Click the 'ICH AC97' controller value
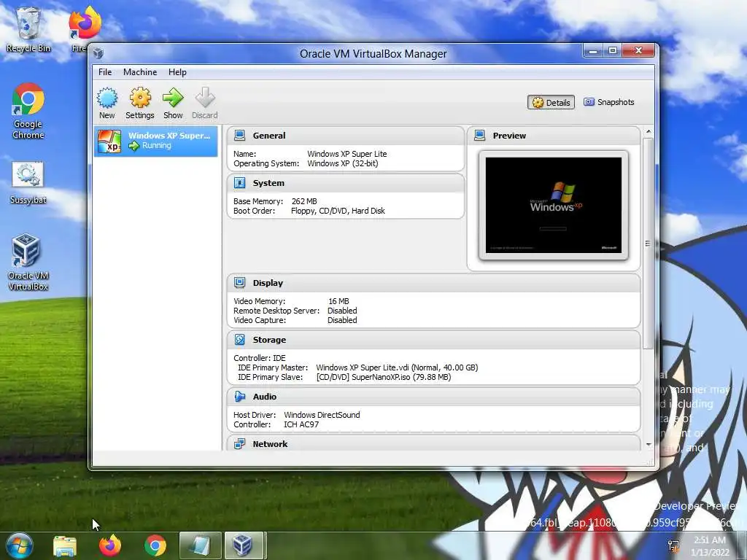The image size is (747, 560). coord(301,425)
